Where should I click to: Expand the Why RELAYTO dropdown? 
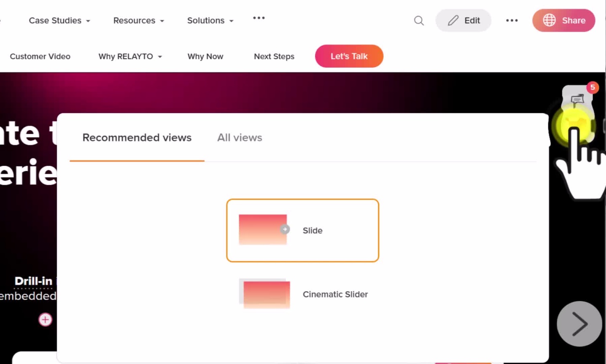point(130,56)
